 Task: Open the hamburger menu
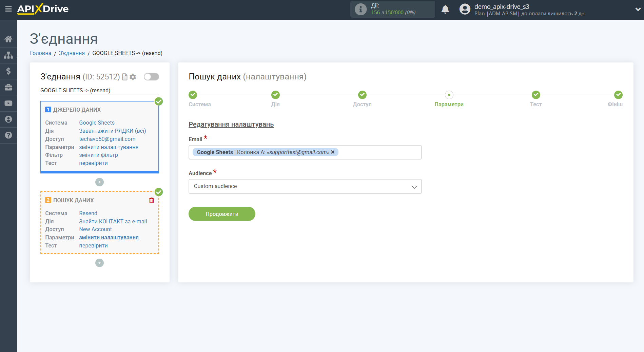tap(8, 9)
